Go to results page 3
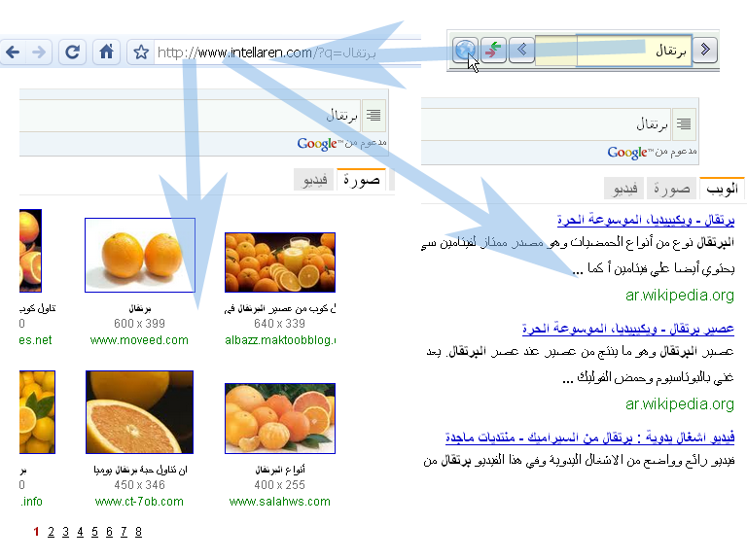Screen dimensions: 747x560 click(x=66, y=532)
